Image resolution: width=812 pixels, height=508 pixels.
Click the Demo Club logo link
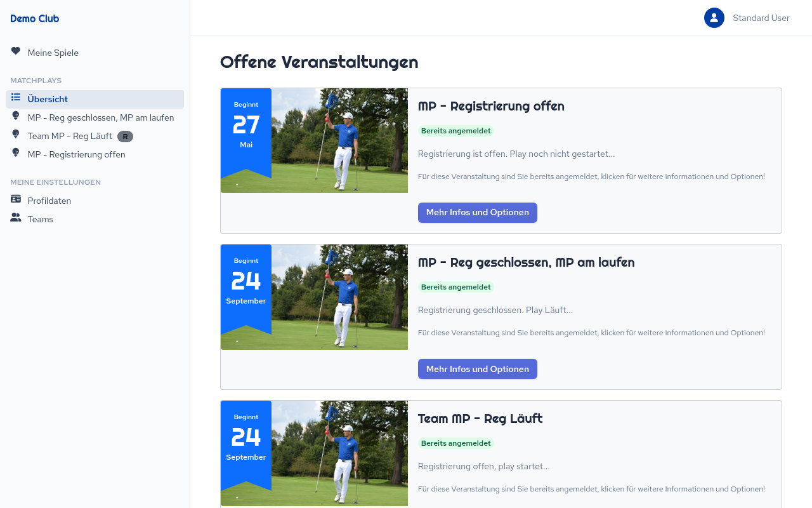35,18
